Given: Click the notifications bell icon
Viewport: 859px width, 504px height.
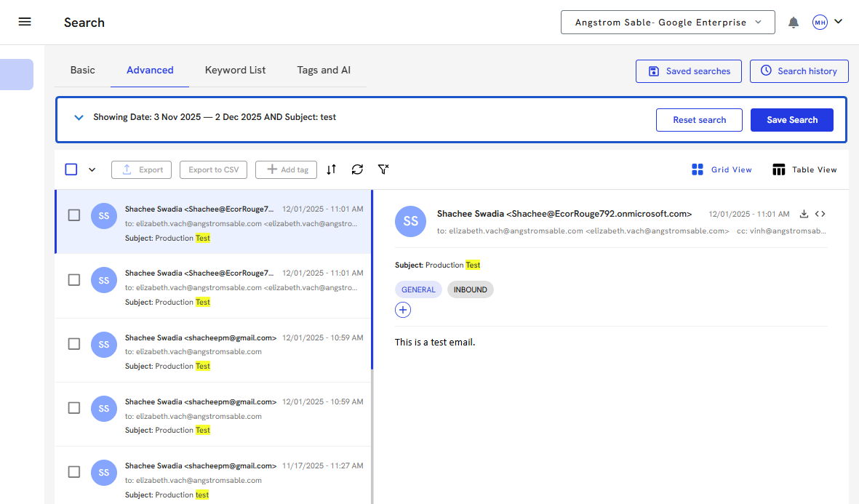Looking at the screenshot, I should (x=794, y=23).
